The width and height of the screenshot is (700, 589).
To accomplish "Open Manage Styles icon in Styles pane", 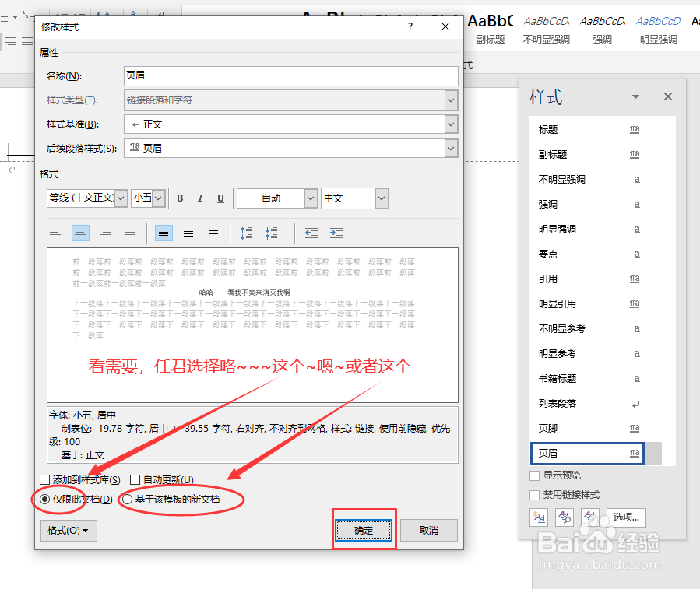I will [x=590, y=517].
